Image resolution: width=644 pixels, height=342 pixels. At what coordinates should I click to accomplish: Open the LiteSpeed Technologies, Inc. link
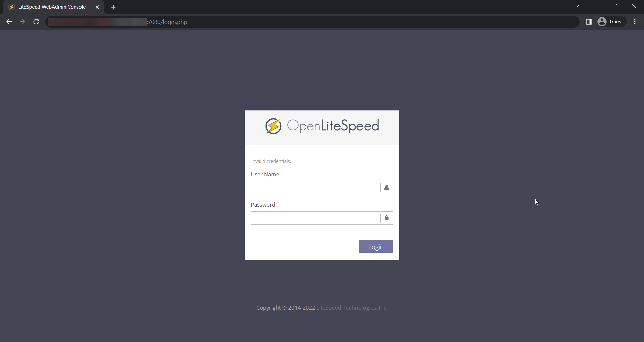tap(352, 308)
